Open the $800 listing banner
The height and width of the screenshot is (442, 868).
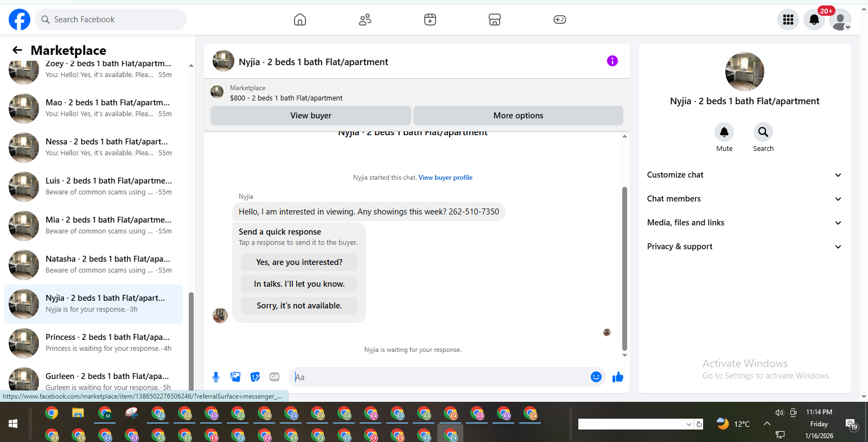tap(417, 93)
